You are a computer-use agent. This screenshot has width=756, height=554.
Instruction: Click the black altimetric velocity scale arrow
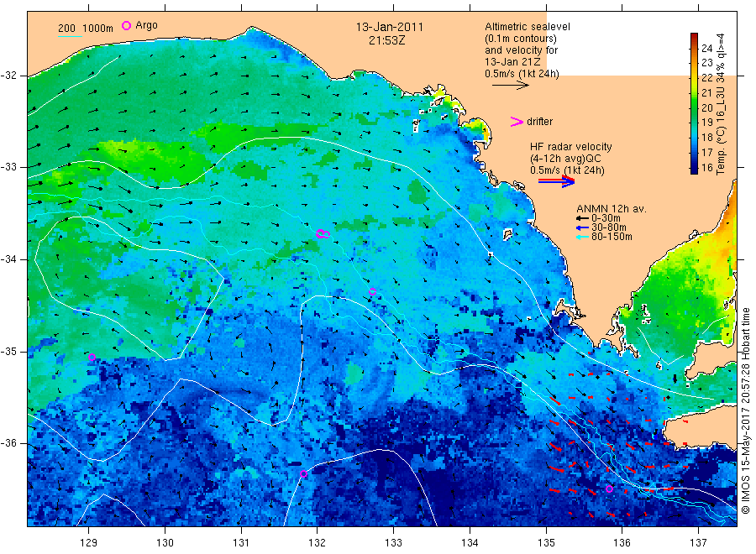(511, 86)
